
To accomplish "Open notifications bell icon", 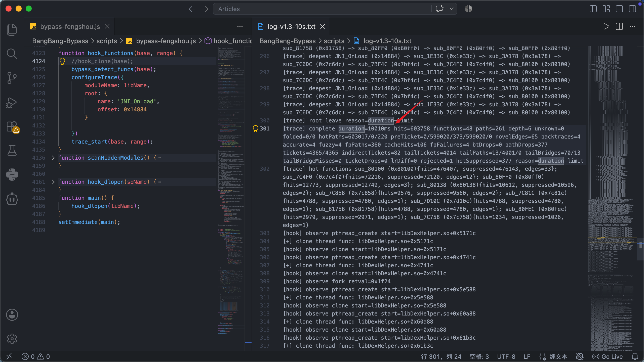I will (635, 356).
